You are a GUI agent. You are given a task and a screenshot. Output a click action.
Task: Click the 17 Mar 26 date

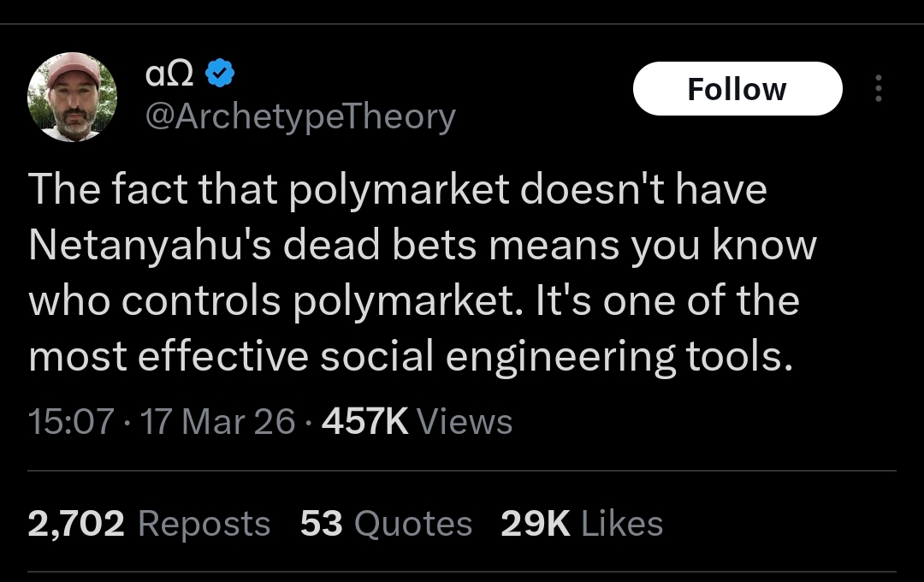[x=218, y=421]
